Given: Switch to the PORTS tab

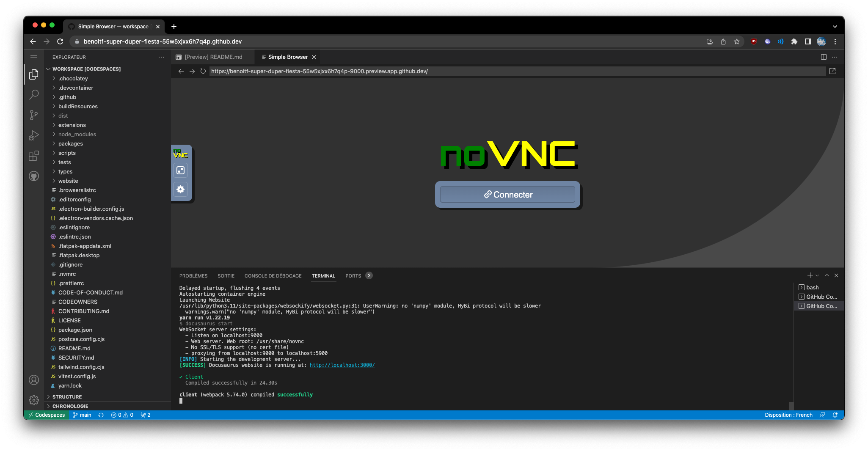Looking at the screenshot, I should [353, 275].
